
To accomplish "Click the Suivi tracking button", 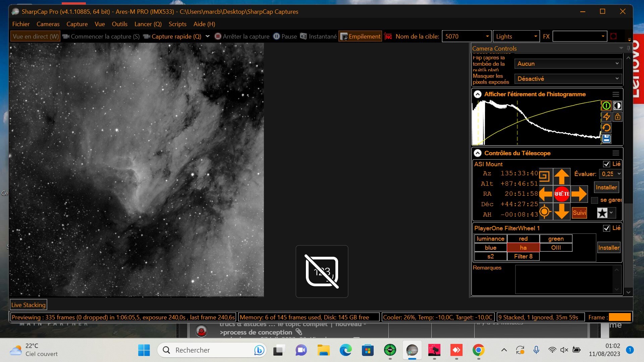I will click(579, 213).
